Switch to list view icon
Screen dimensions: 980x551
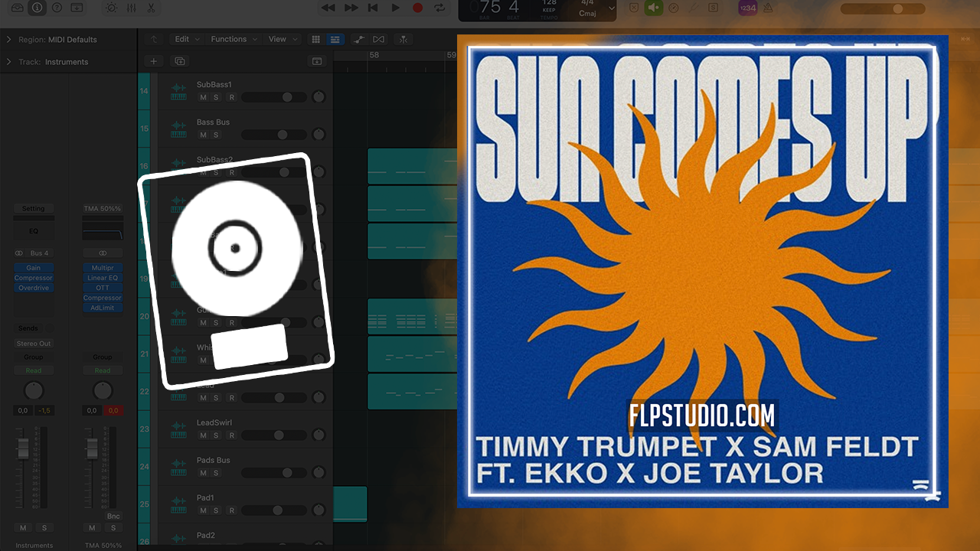(335, 39)
